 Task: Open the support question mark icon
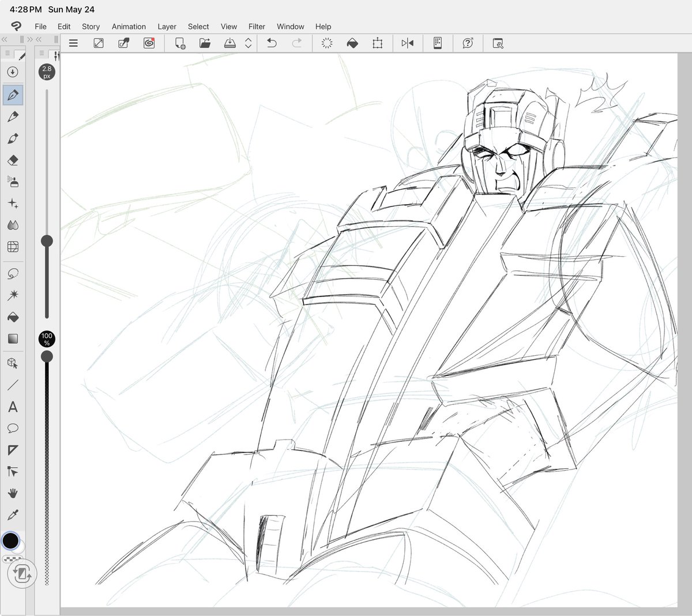[468, 43]
